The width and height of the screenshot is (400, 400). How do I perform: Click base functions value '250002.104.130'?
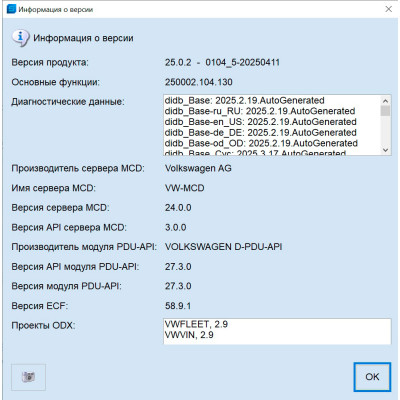pyautogui.click(x=199, y=82)
